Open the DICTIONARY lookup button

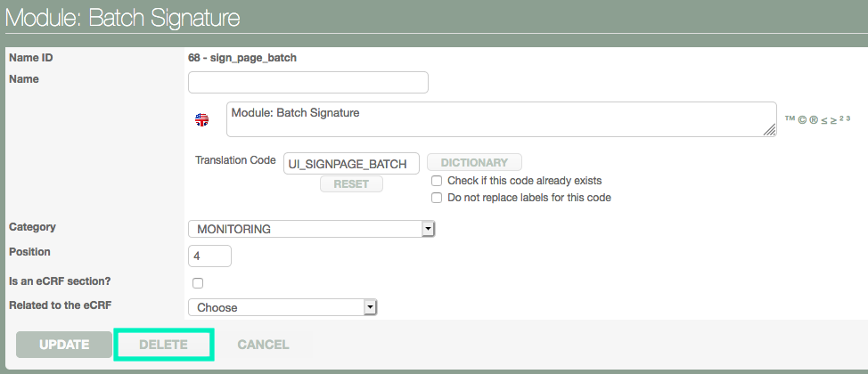474,162
